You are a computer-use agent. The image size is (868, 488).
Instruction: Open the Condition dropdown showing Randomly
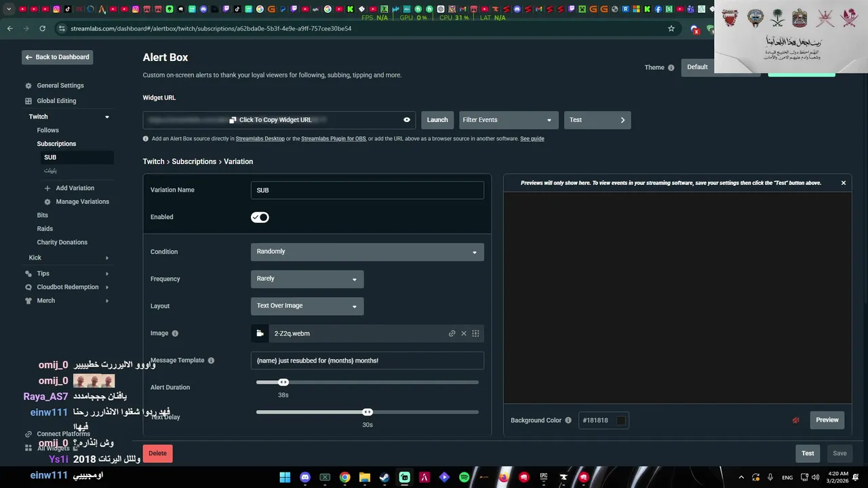367,251
